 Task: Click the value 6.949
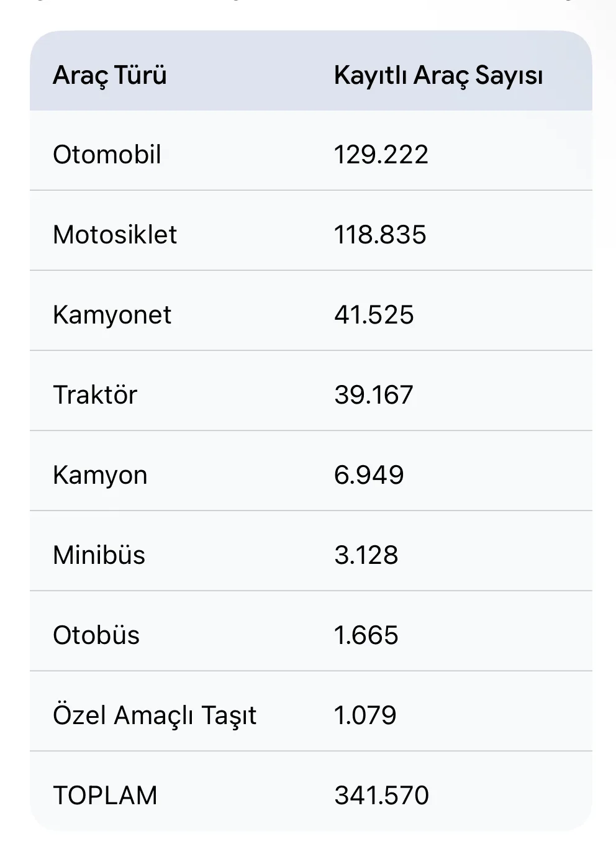point(369,475)
